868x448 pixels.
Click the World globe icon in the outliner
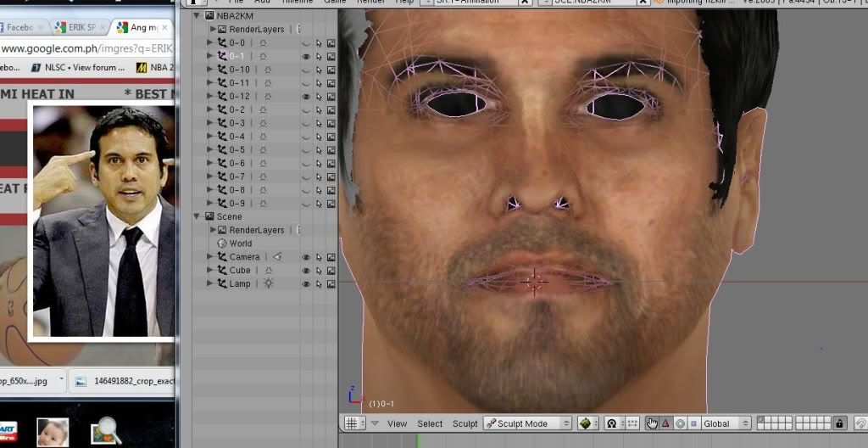222,244
